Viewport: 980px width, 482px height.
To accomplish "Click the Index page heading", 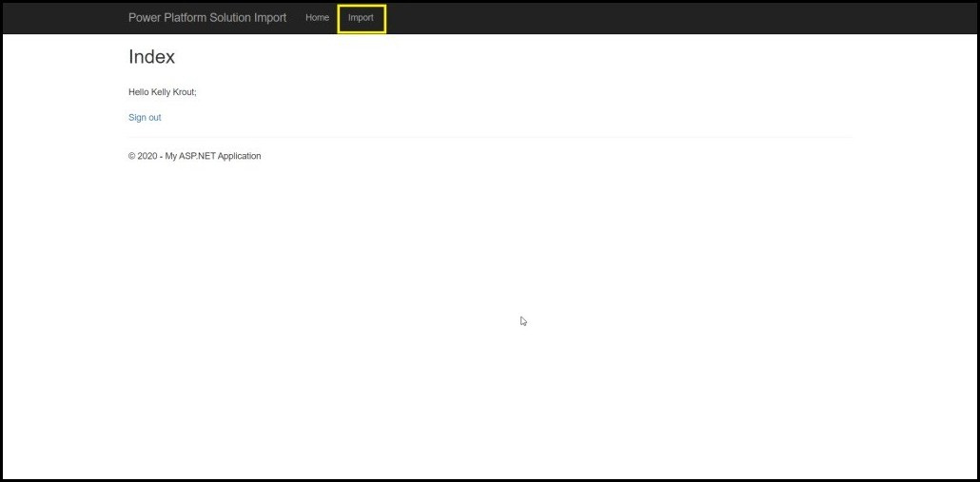I will 152,57.
